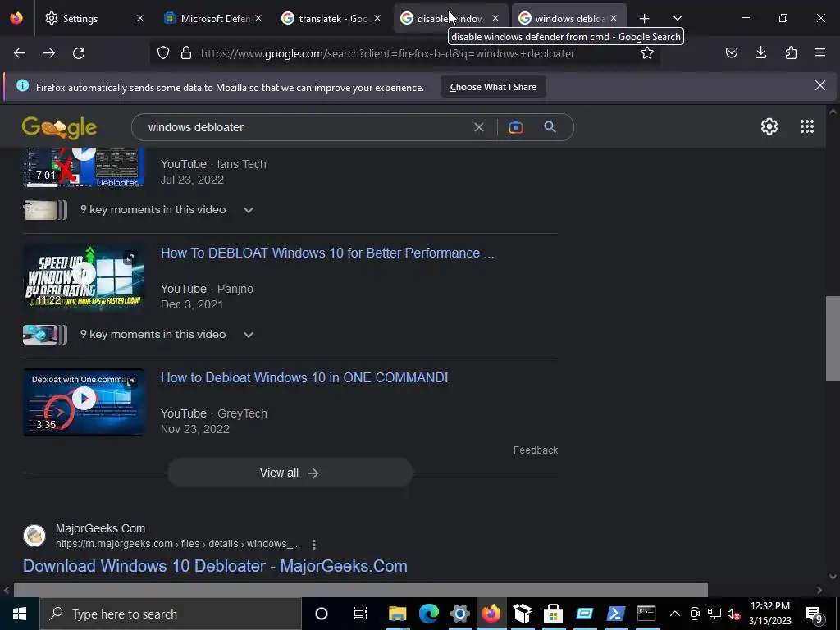840x630 pixels.
Task: Open Cortana from the taskbar
Action: pyautogui.click(x=322, y=614)
